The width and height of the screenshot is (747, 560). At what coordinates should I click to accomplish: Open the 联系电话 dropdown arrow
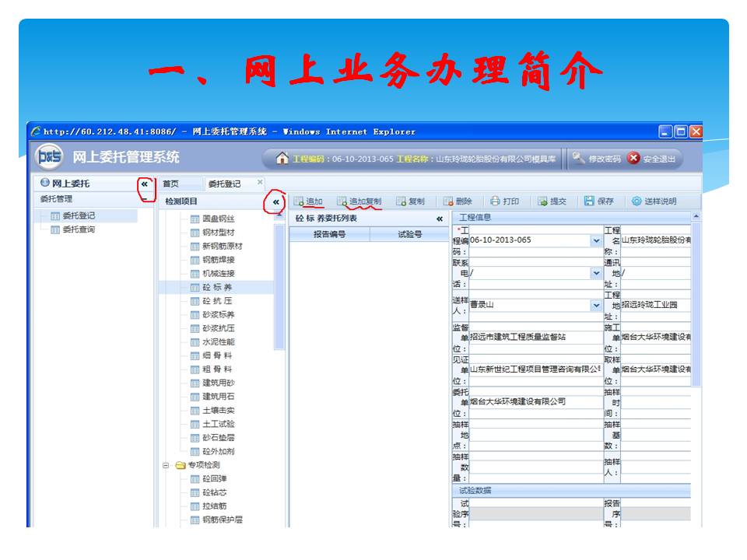(x=596, y=273)
